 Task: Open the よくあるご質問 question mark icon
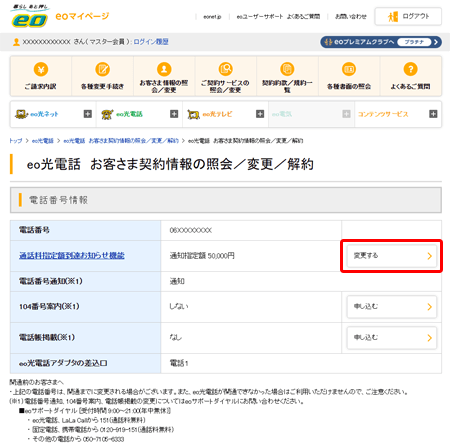tap(411, 69)
